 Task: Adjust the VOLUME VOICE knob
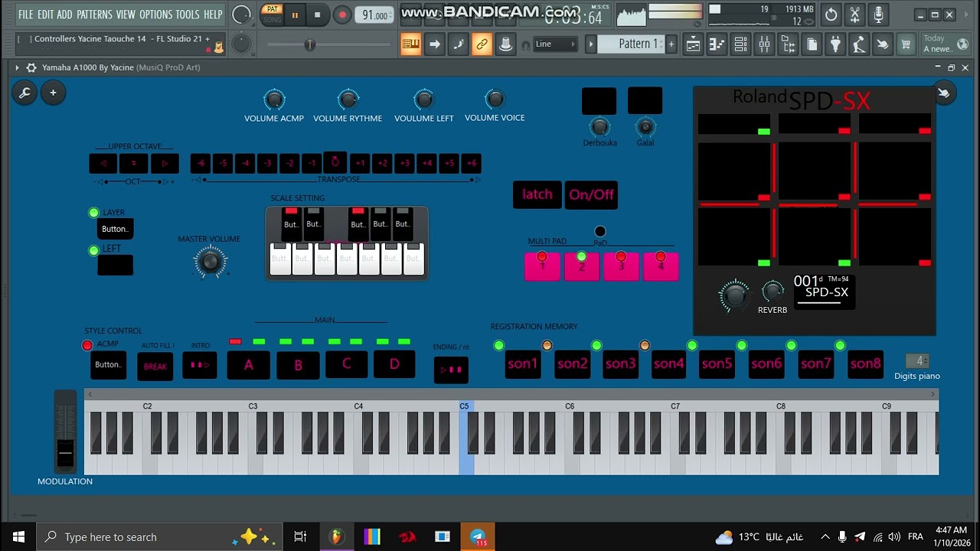(495, 99)
